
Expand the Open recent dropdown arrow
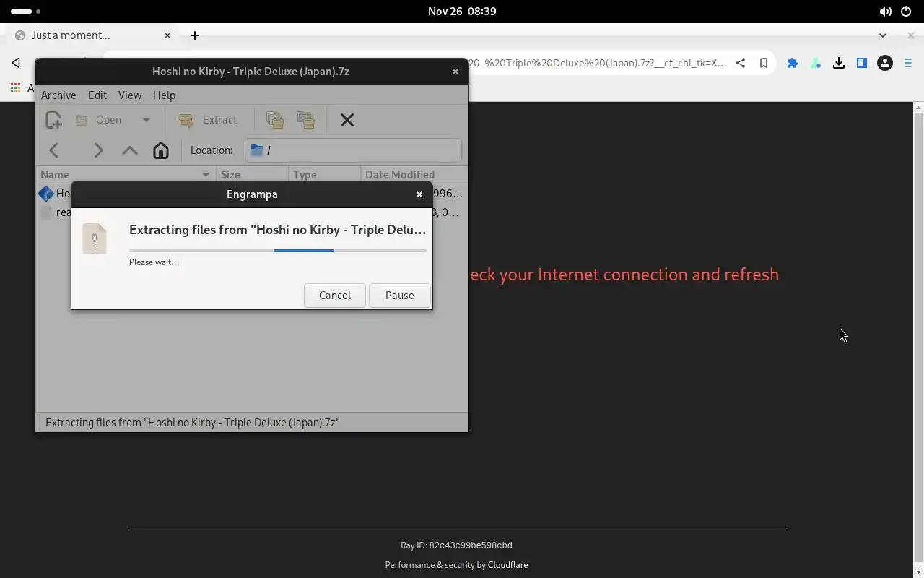(146, 120)
